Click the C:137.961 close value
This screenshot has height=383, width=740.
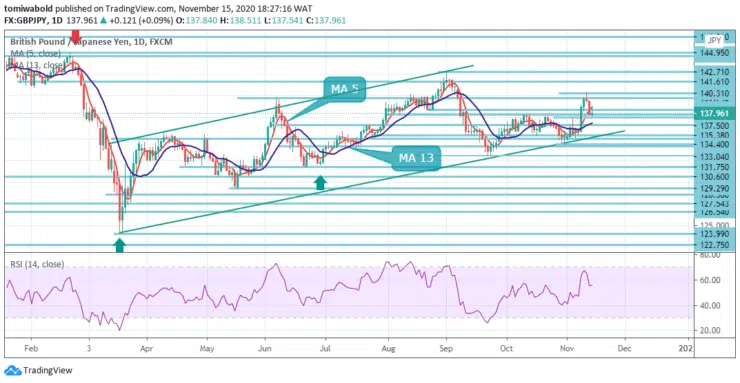click(325, 20)
